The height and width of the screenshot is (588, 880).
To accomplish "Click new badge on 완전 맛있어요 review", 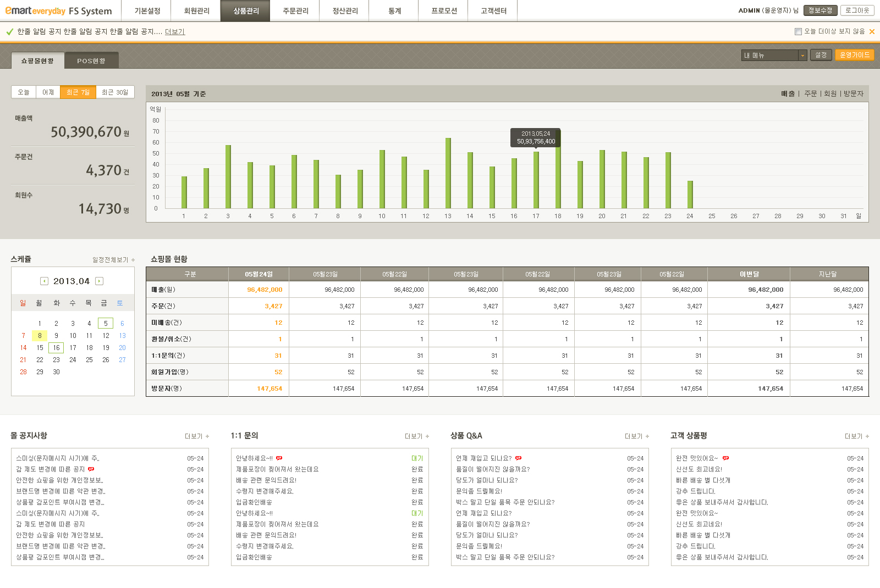I will point(725,458).
